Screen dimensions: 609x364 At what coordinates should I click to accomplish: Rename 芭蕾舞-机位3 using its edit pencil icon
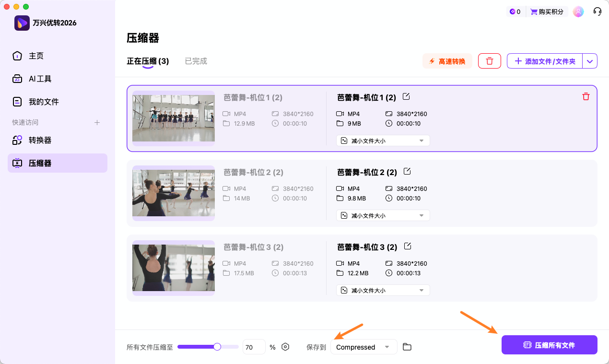[x=407, y=246]
